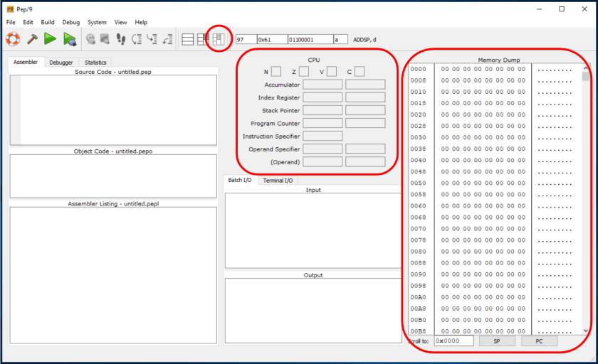
Task: Open the System menu
Action: (97, 22)
